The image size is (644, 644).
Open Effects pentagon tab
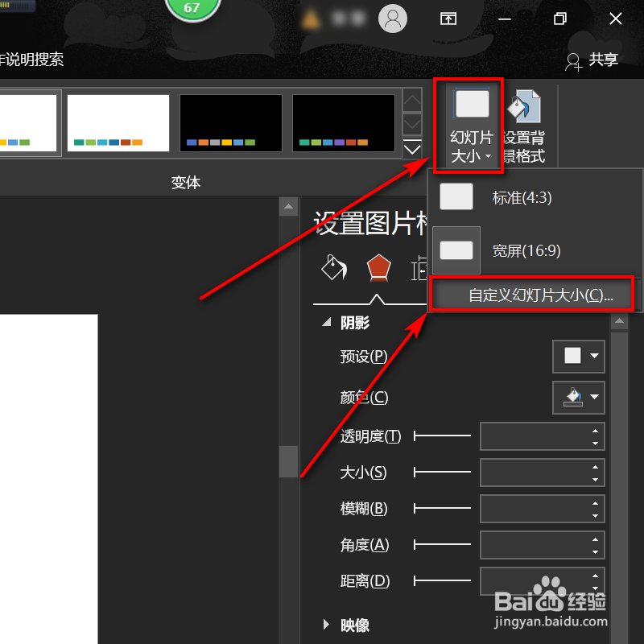point(378,267)
